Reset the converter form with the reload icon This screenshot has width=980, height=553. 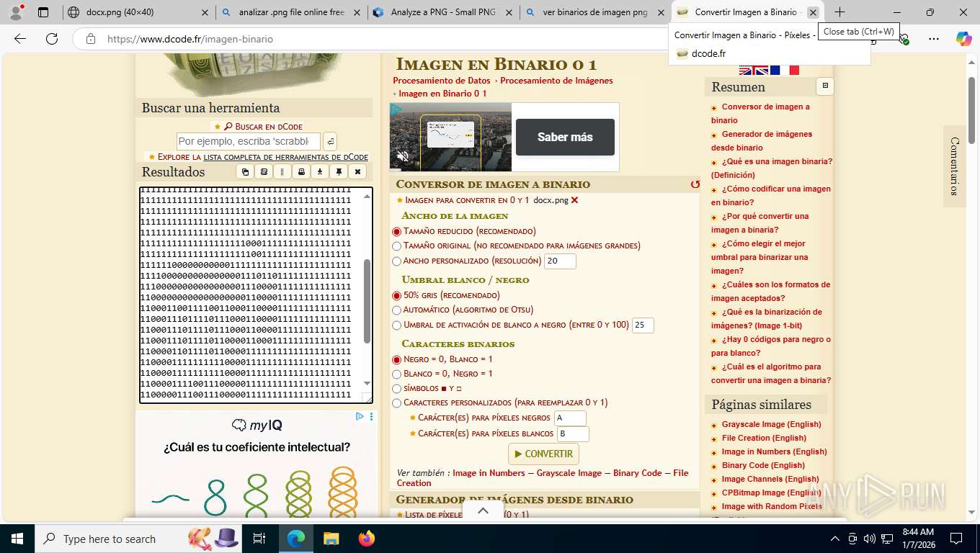coord(695,184)
